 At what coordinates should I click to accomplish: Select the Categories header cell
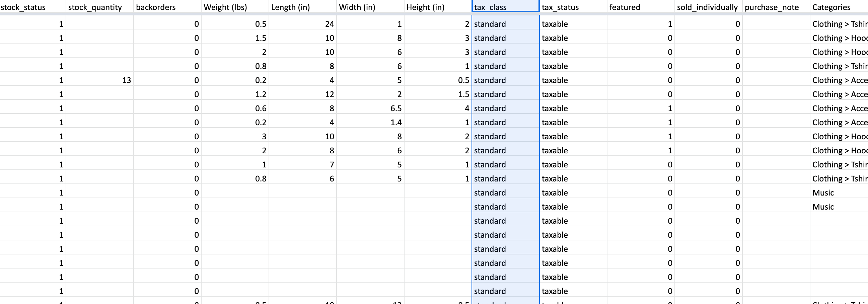839,7
